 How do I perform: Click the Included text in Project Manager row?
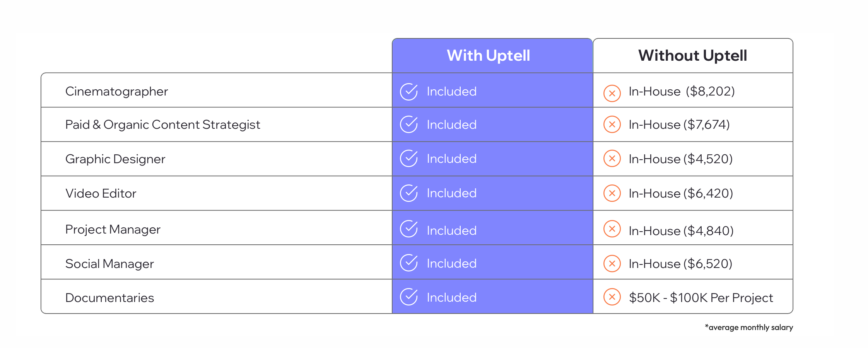click(451, 230)
